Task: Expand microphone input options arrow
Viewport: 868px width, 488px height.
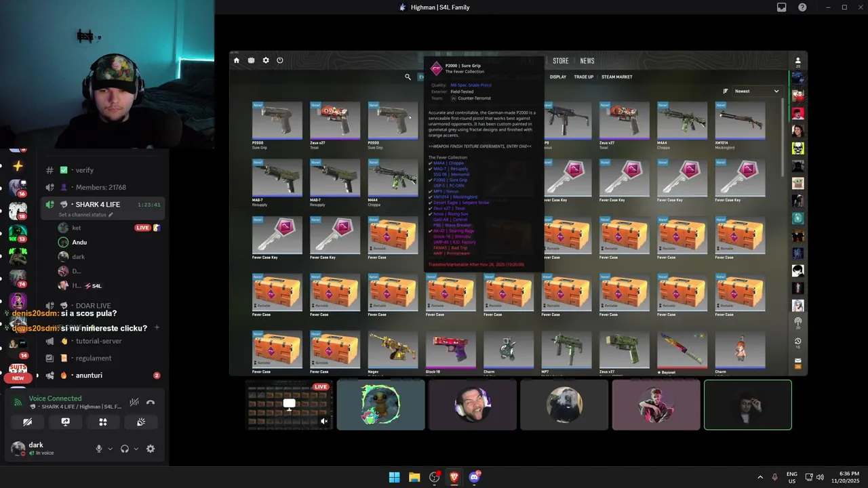Action: [109, 449]
